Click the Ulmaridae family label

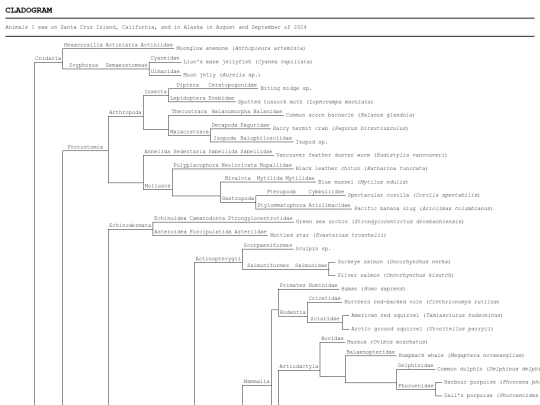tap(165, 71)
